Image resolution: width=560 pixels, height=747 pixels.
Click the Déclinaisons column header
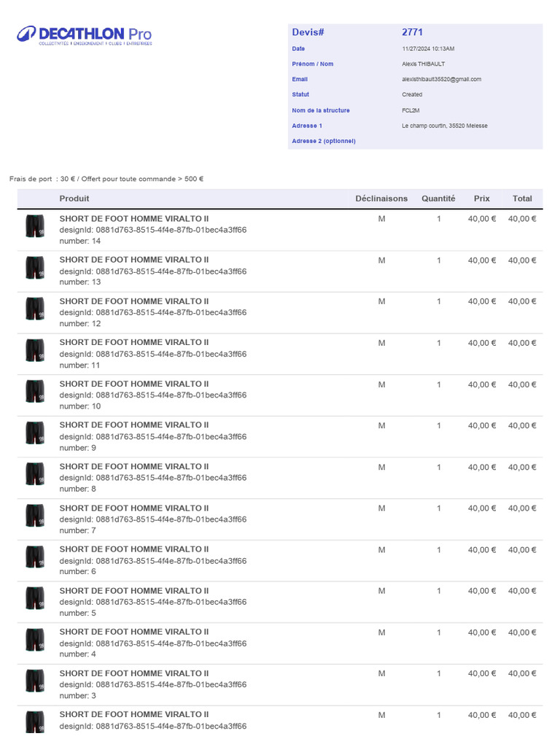(381, 198)
